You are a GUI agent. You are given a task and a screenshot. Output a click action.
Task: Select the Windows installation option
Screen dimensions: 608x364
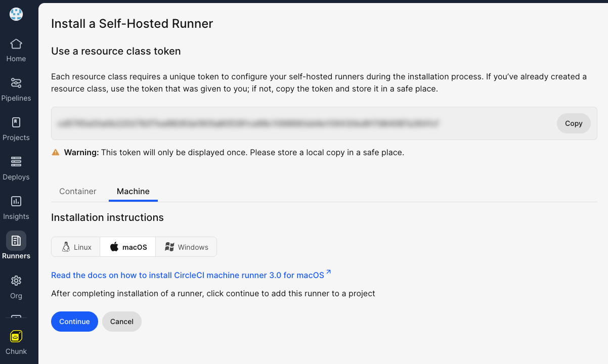coord(186,247)
